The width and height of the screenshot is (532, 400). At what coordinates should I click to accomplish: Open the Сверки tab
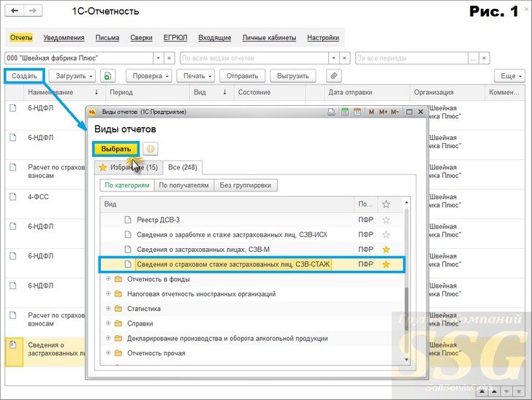[141, 38]
